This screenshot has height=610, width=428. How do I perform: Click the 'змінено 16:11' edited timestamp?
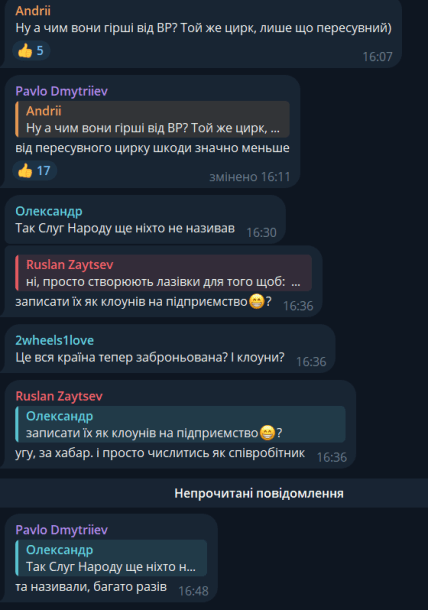point(250,177)
